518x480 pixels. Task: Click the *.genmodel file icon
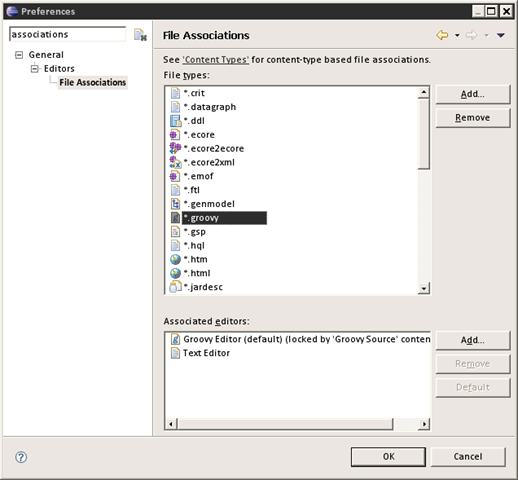(x=175, y=204)
